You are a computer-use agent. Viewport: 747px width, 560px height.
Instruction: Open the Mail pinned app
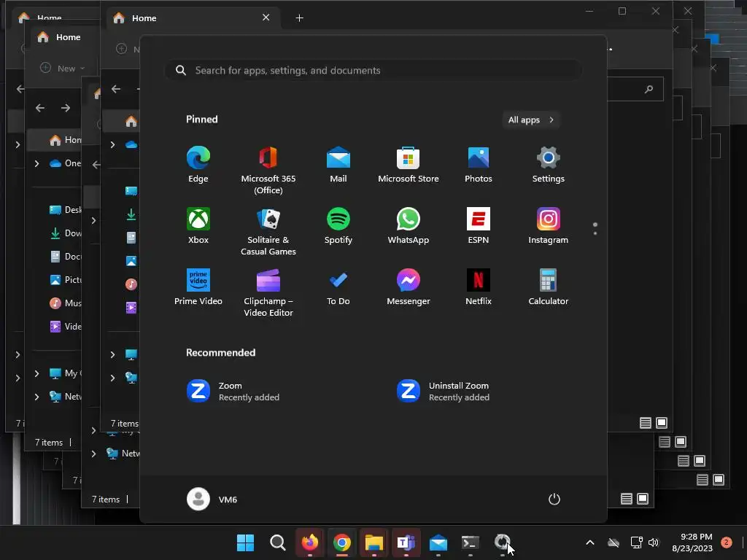tap(338, 165)
